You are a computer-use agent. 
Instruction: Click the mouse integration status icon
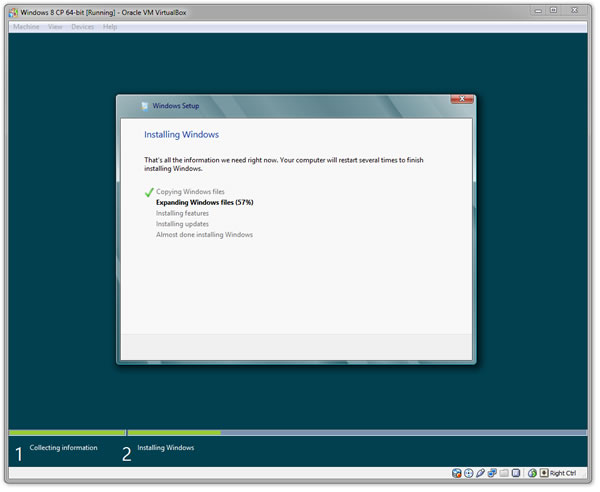click(x=532, y=473)
